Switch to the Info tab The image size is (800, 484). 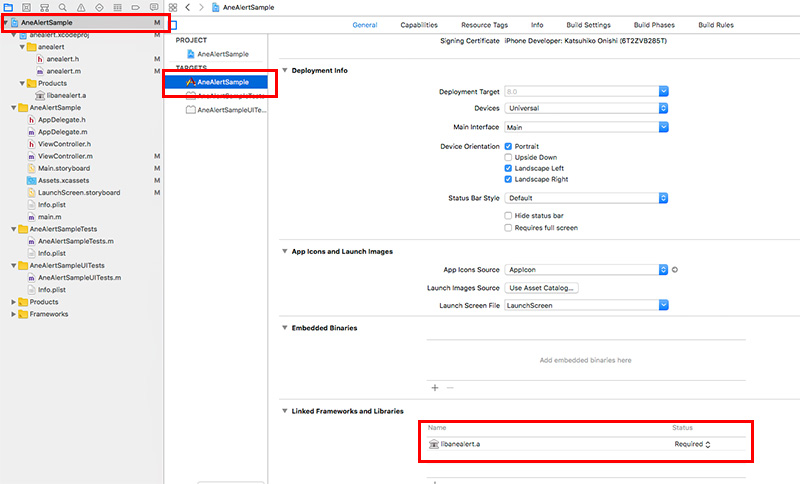537,25
